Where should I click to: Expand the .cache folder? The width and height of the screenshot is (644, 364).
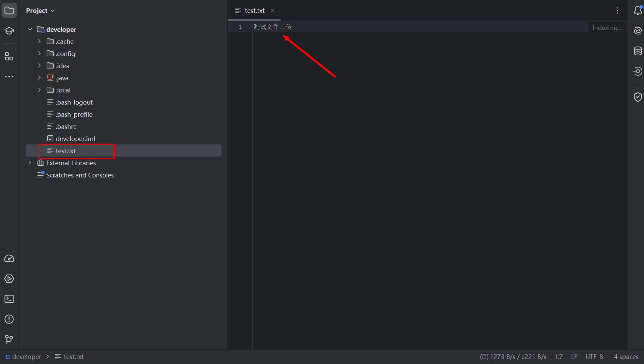(x=40, y=41)
